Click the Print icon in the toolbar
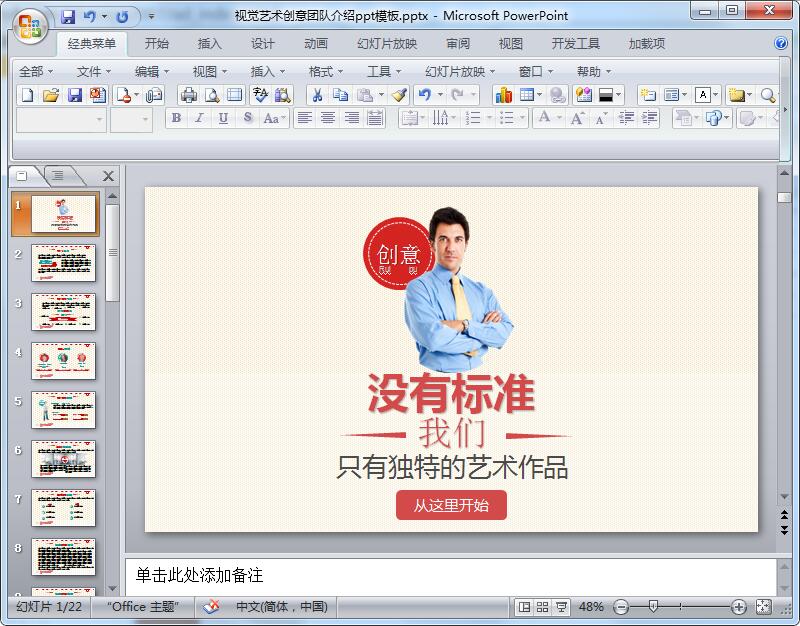The height and width of the screenshot is (626, 800). coord(189,95)
